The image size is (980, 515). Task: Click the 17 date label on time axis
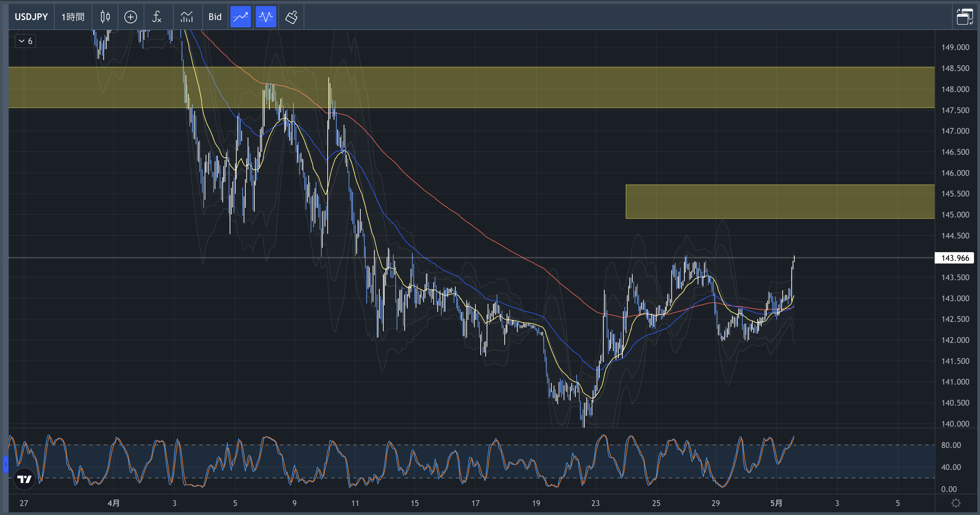click(x=475, y=503)
